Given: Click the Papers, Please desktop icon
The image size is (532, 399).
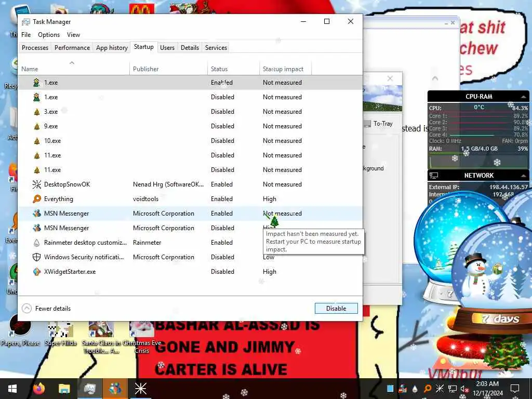Looking at the screenshot, I should click(x=20, y=330).
